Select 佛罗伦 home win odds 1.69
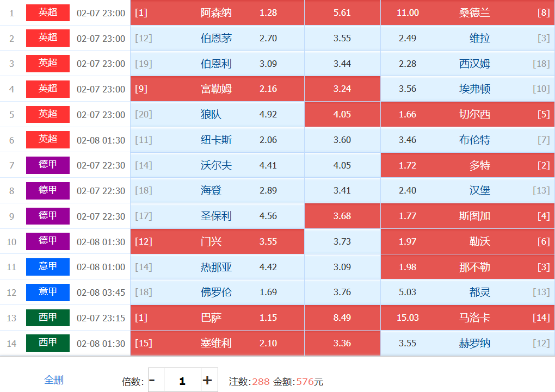The width and height of the screenshot is (555, 392). [x=218, y=293]
